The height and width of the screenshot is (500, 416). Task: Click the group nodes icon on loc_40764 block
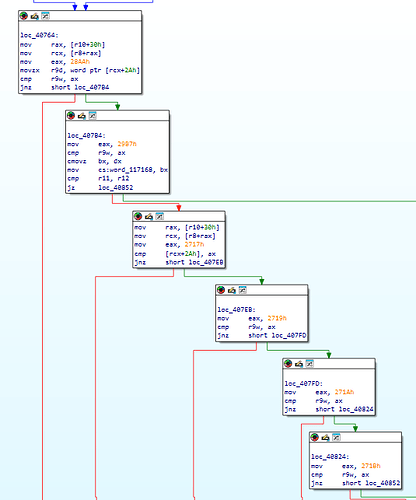tap(45, 16)
